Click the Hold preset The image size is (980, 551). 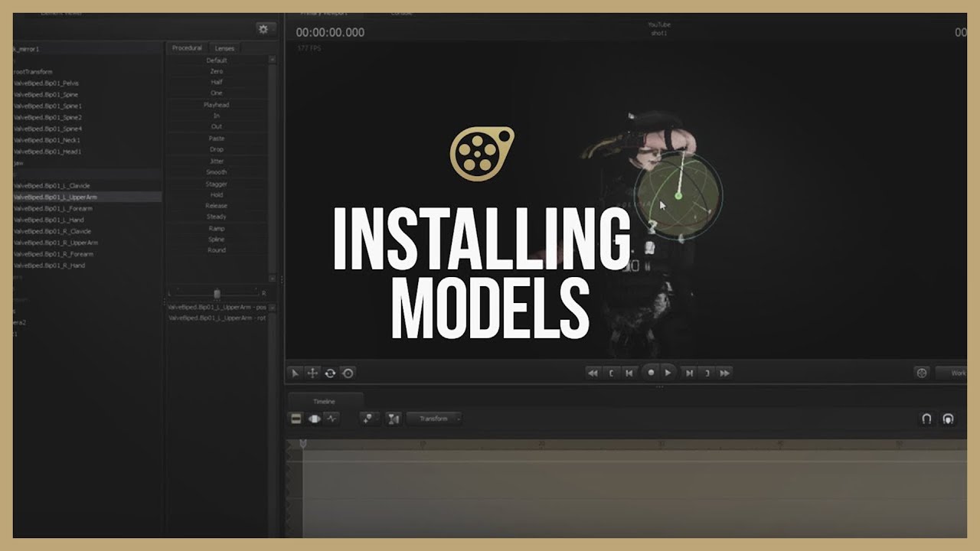217,194
